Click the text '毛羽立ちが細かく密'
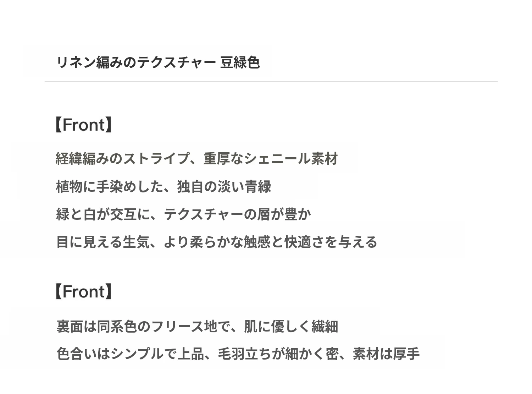Image resolution: width=532 pixels, height=394 pixels. [277, 354]
